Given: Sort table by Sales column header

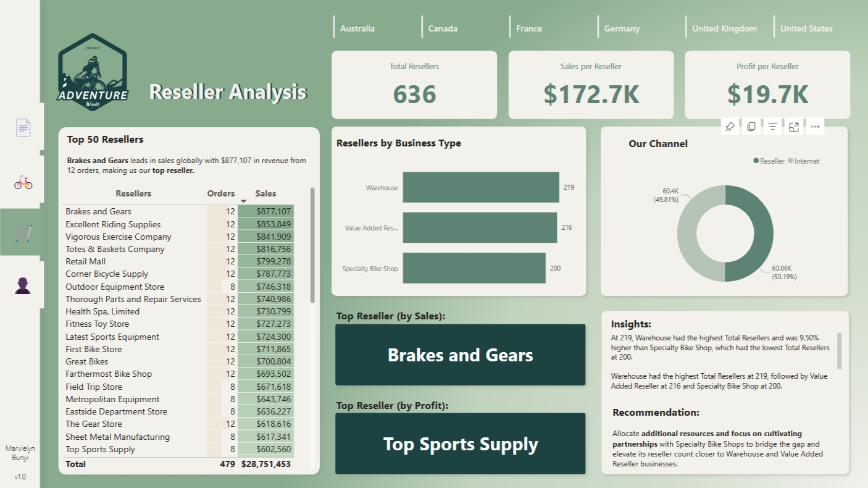Looking at the screenshot, I should [265, 193].
